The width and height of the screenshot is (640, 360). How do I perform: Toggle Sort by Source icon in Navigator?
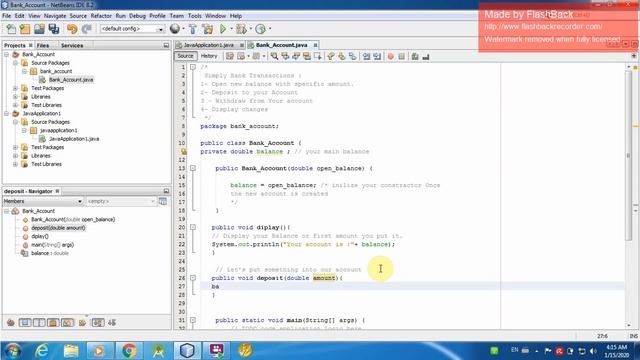[x=112, y=323]
